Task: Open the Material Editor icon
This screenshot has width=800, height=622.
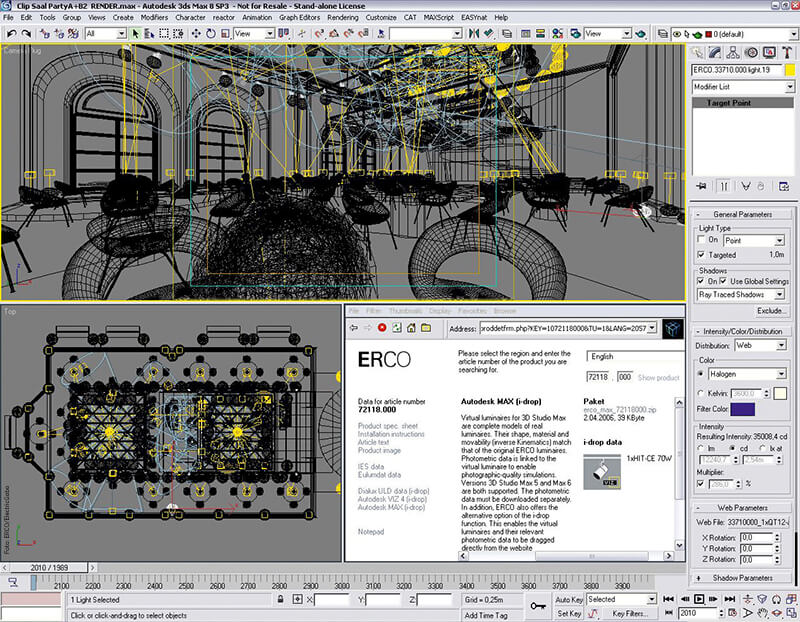Action: (558, 34)
